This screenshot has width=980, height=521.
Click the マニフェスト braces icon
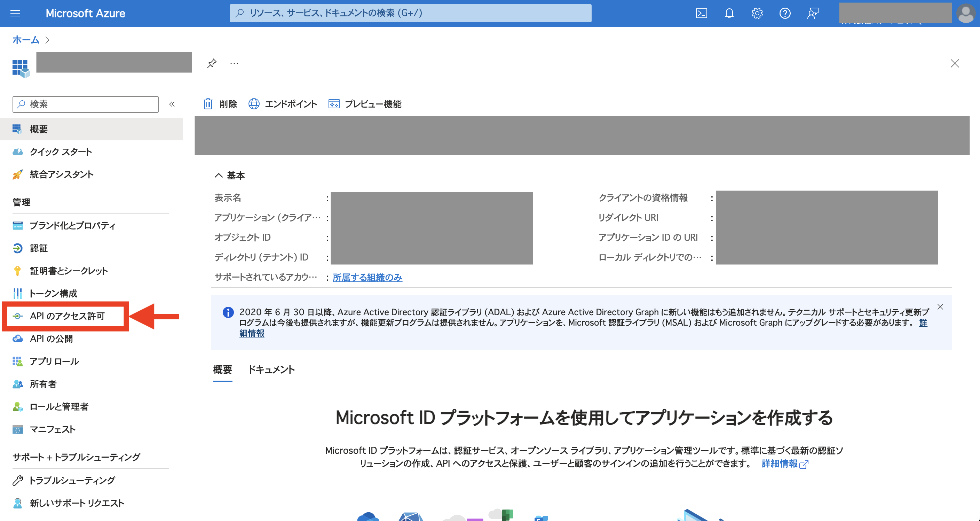(17, 429)
